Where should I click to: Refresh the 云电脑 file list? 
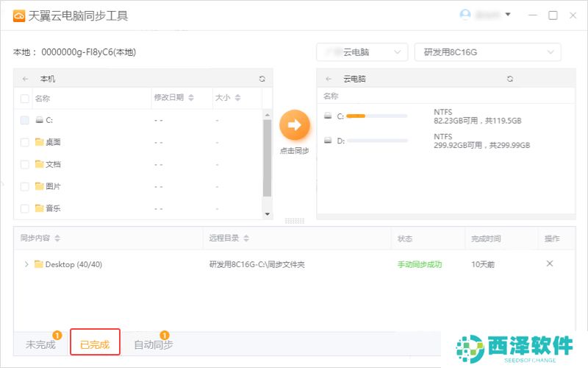(x=510, y=79)
